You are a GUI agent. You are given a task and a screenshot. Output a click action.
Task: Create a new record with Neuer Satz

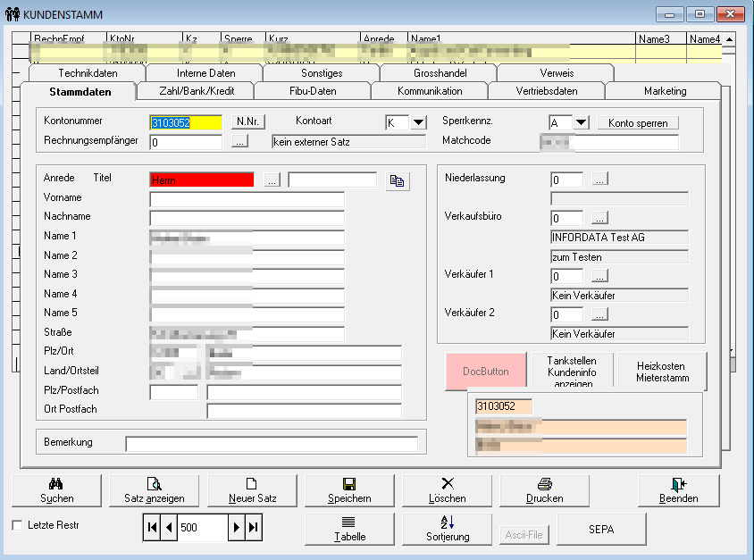point(251,490)
